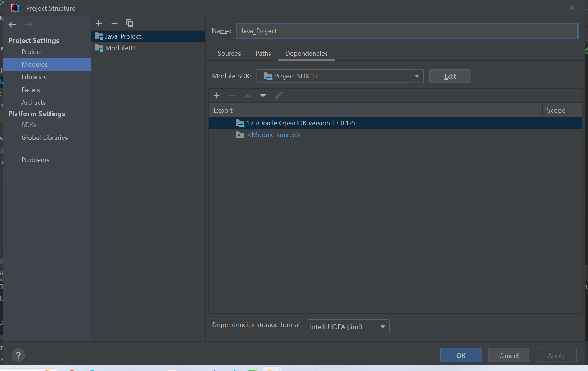Click the Apply button
Image resolution: width=588 pixels, height=371 pixels.
coord(556,355)
